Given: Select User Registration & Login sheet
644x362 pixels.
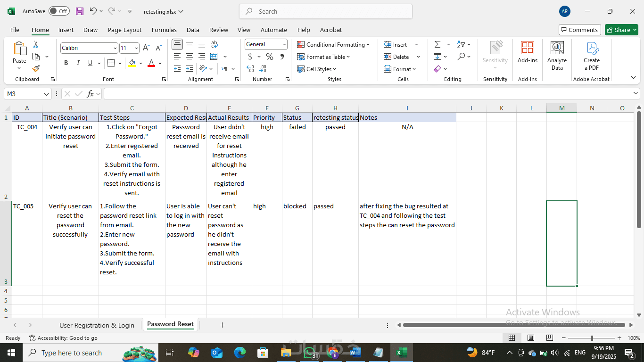Looking at the screenshot, I should click(x=97, y=325).
